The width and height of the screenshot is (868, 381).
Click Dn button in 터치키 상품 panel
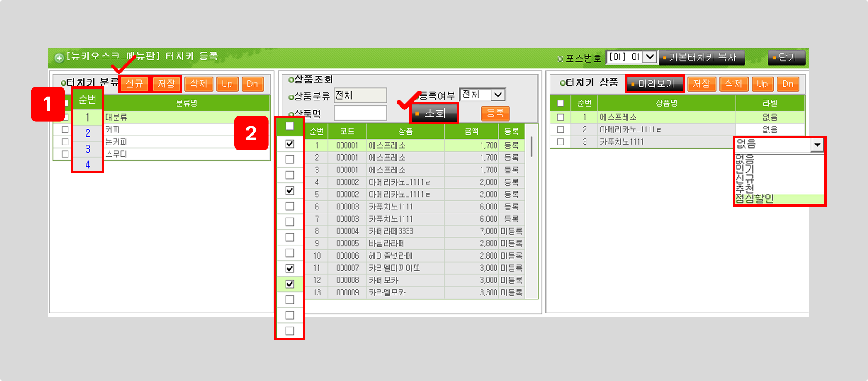(x=787, y=84)
